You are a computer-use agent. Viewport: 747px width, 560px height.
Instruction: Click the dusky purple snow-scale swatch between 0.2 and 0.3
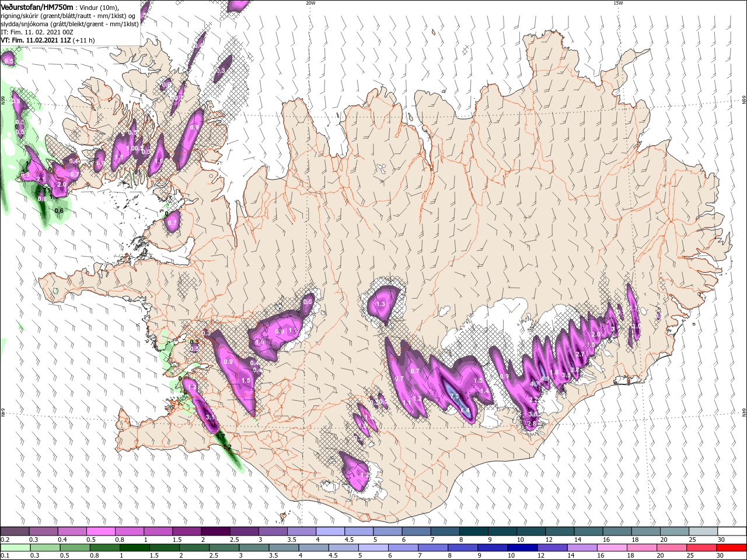coord(15,531)
